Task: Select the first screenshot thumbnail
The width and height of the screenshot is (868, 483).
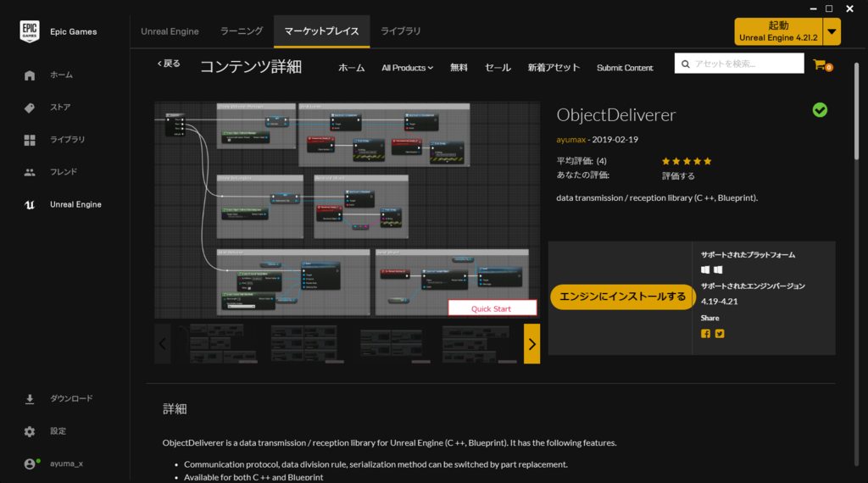Action: coord(217,343)
